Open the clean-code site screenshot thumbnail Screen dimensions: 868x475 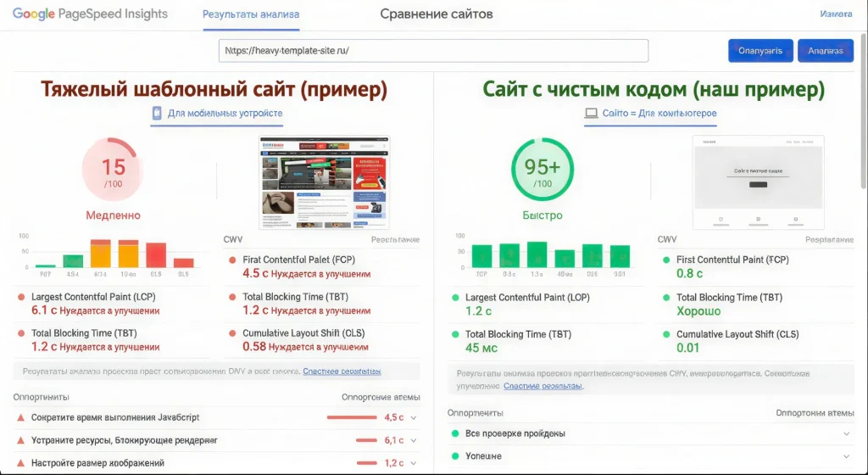[x=758, y=182]
